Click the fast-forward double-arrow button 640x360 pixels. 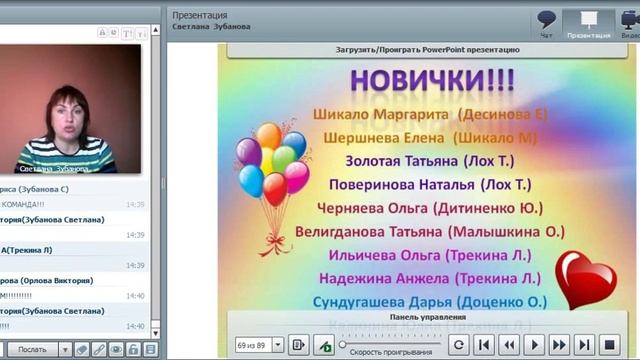[559, 345]
